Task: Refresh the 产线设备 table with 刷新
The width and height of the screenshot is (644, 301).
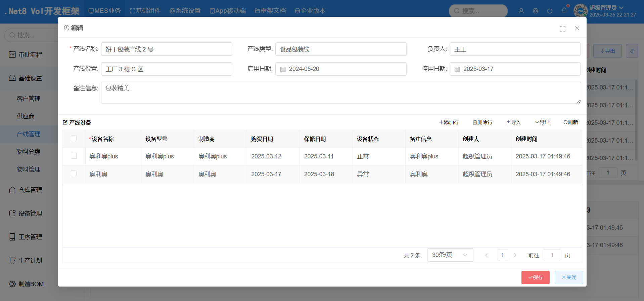Action: (570, 122)
